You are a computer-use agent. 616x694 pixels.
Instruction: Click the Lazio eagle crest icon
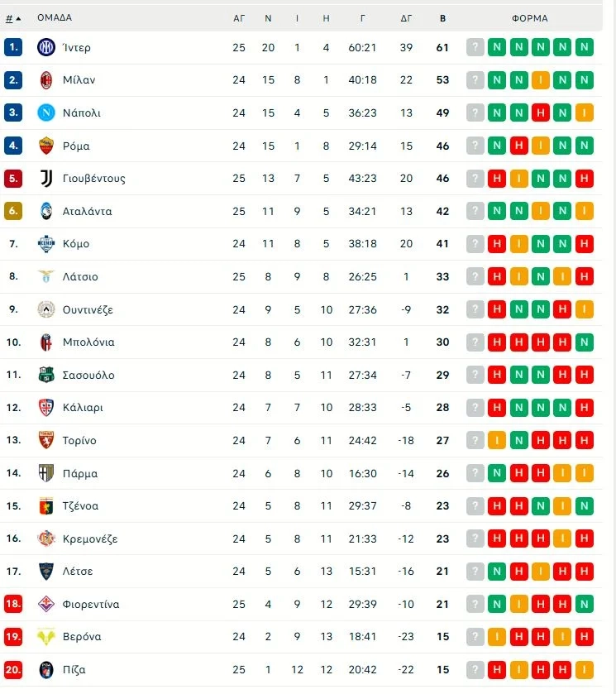(46, 276)
